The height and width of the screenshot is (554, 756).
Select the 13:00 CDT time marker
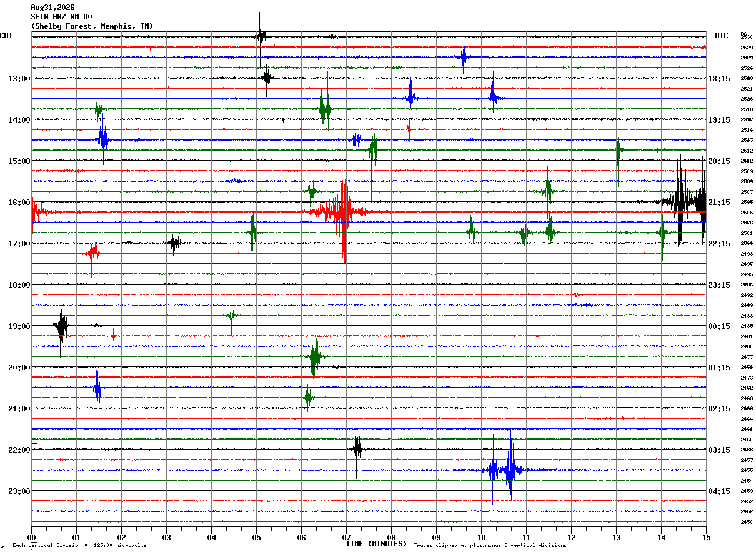point(19,79)
